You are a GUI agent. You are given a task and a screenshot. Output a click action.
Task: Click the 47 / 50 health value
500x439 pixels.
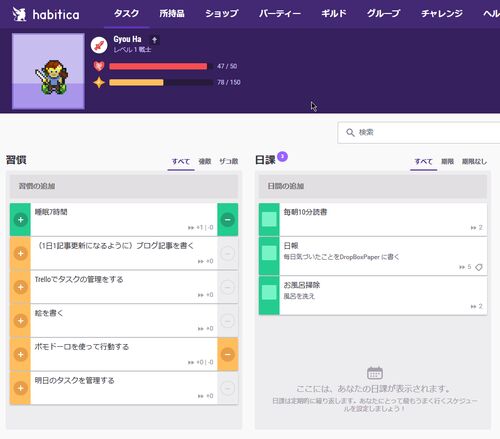227,66
